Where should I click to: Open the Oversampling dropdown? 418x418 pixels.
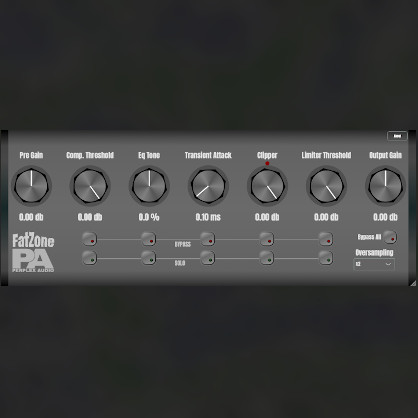374,264
